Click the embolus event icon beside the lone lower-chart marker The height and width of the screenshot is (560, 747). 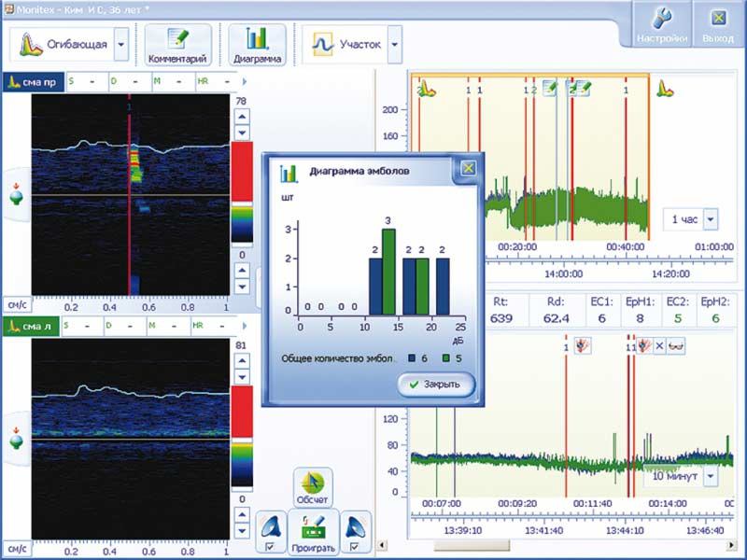(581, 346)
